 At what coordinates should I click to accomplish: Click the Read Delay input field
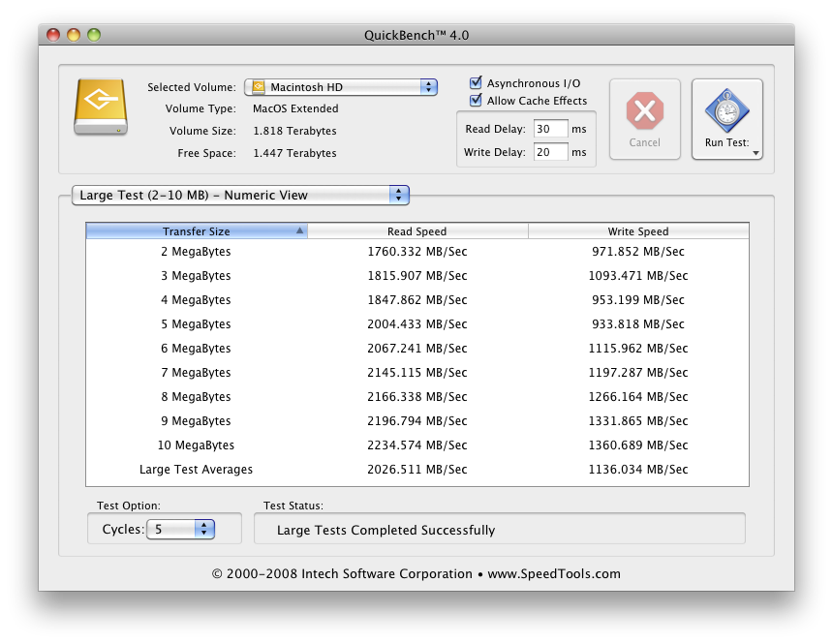coord(550,129)
